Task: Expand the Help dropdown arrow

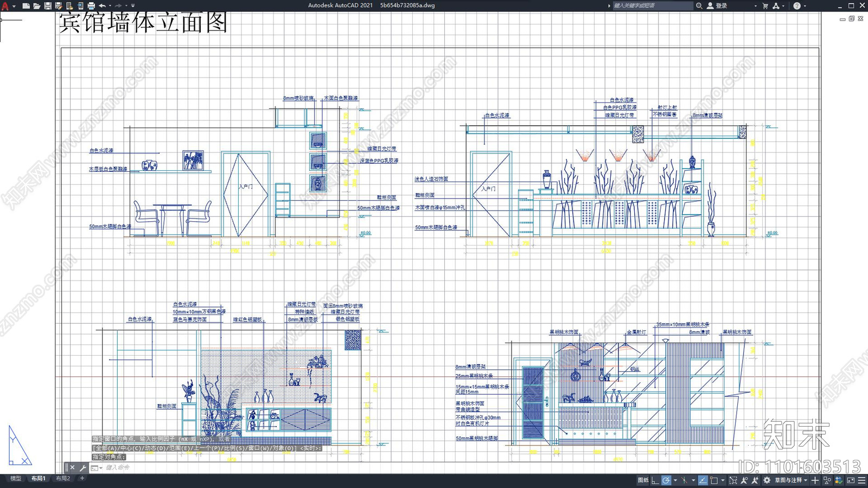Action: pos(805,5)
